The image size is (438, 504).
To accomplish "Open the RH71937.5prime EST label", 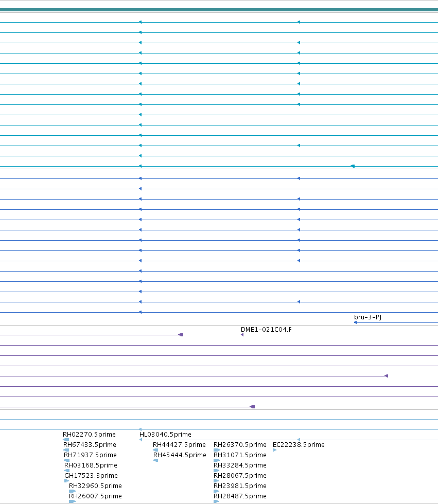I will tap(90, 455).
